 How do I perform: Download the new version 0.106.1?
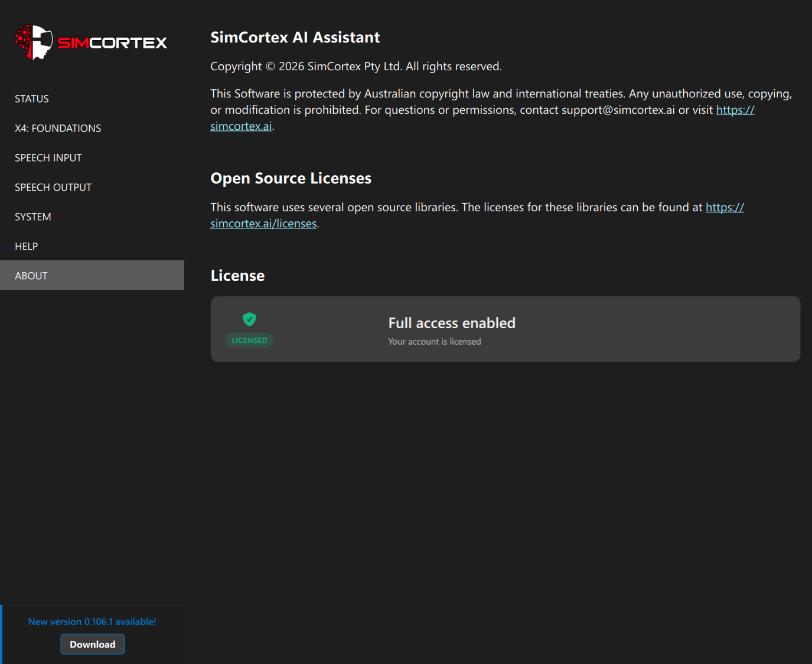coord(93,645)
